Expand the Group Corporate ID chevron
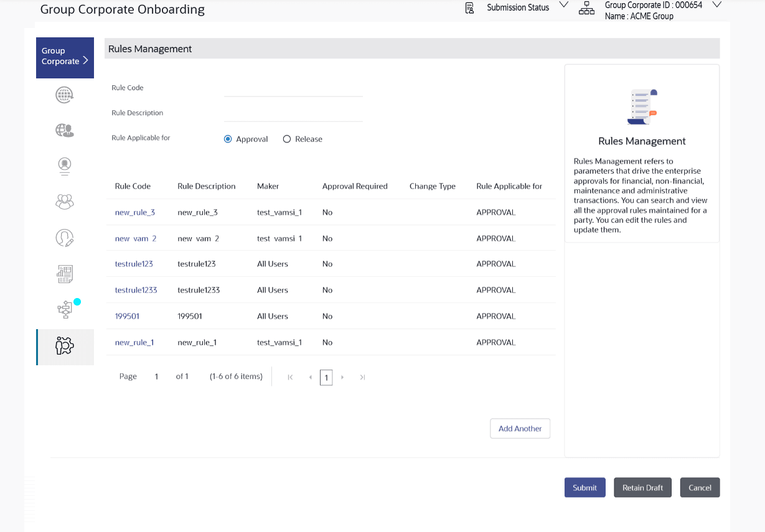The width and height of the screenshot is (765, 532). (x=716, y=5)
